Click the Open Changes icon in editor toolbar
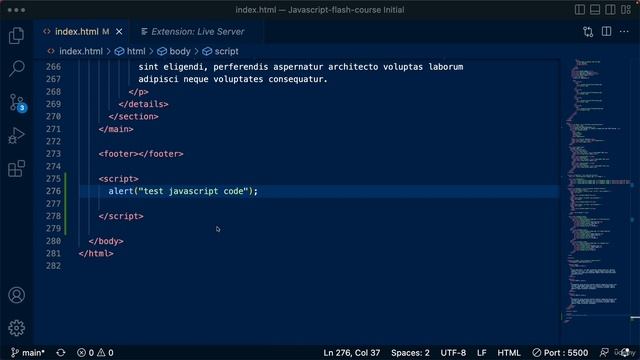Image resolution: width=640 pixels, height=360 pixels. [588, 32]
